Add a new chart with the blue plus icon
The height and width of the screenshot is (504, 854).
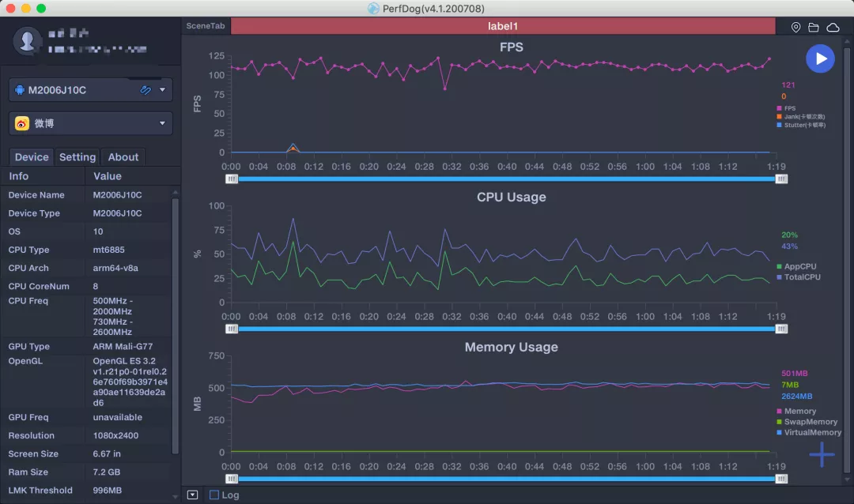pos(822,454)
